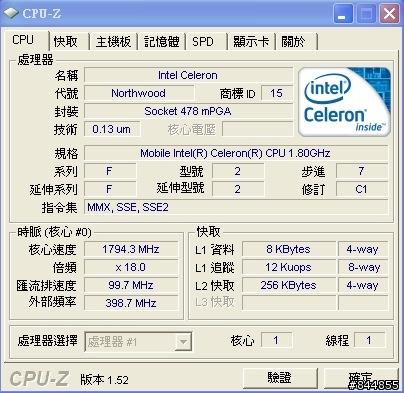This screenshot has width=404, height=393.
Task: Click the 驗證 button
Action: [280, 378]
